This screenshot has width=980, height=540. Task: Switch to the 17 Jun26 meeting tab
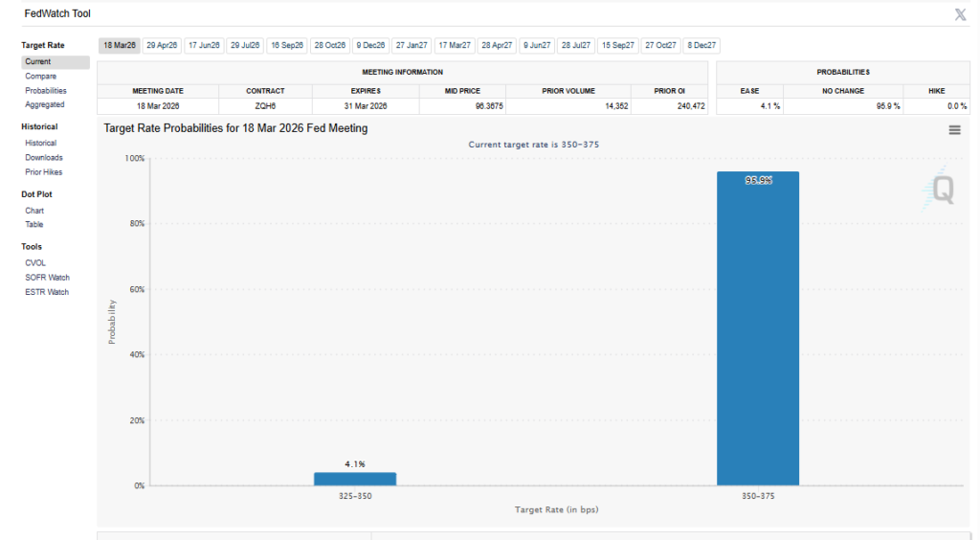click(x=204, y=45)
